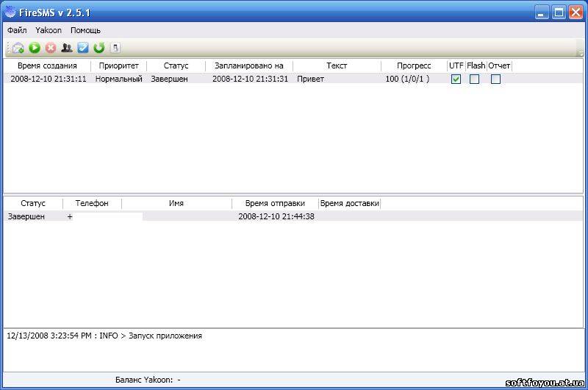Click the Отчет column header
The height and width of the screenshot is (390, 588).
pyautogui.click(x=499, y=65)
